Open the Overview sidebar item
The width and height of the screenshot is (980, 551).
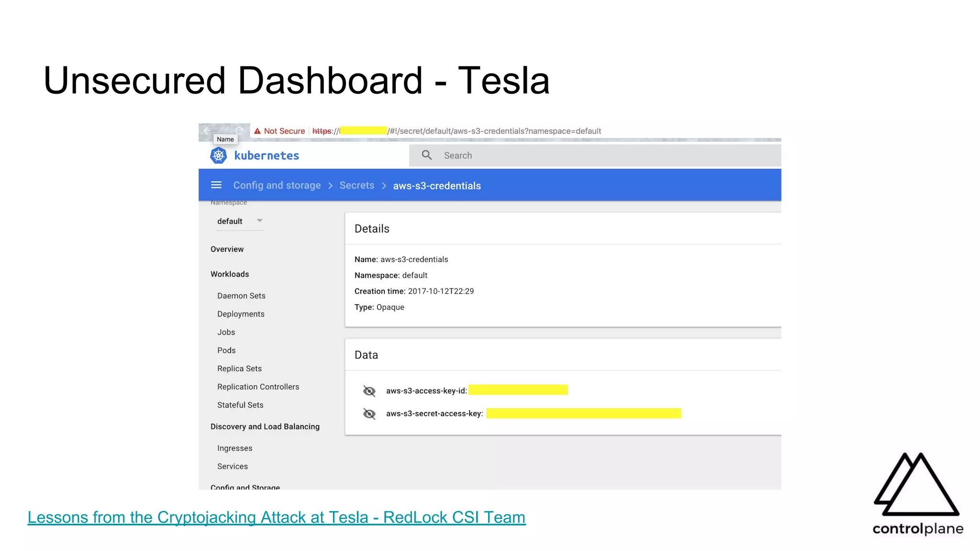227,249
